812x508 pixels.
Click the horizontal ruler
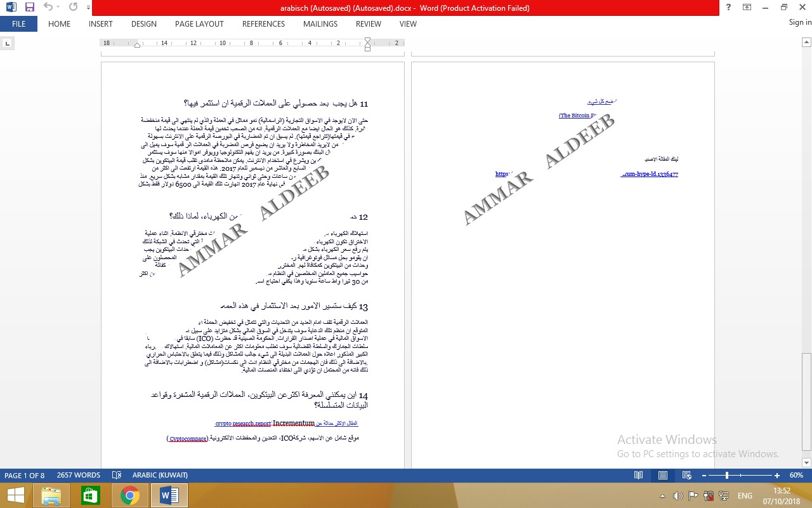pos(252,44)
